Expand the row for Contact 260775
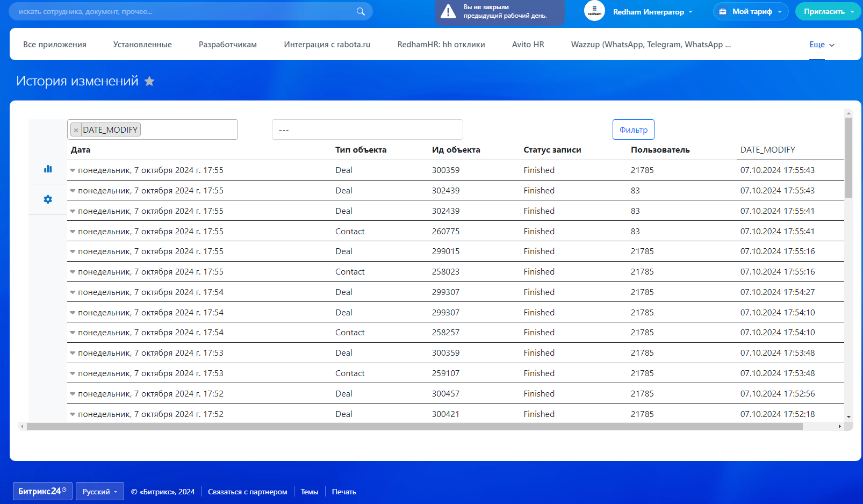Screen dimensions: 863x504 click(x=73, y=232)
